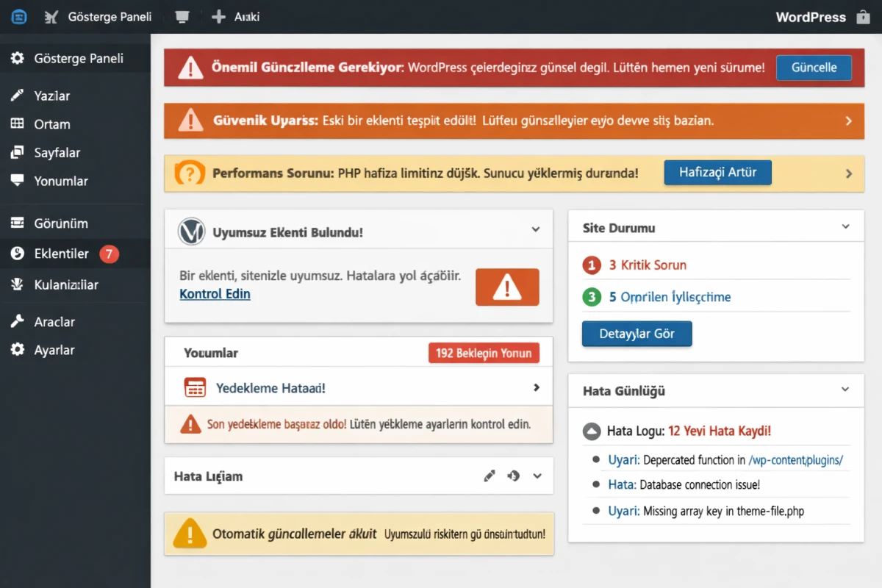The image size is (882, 588).
Task: Open the Eklentiler plug icon in sidebar
Action: click(x=16, y=253)
